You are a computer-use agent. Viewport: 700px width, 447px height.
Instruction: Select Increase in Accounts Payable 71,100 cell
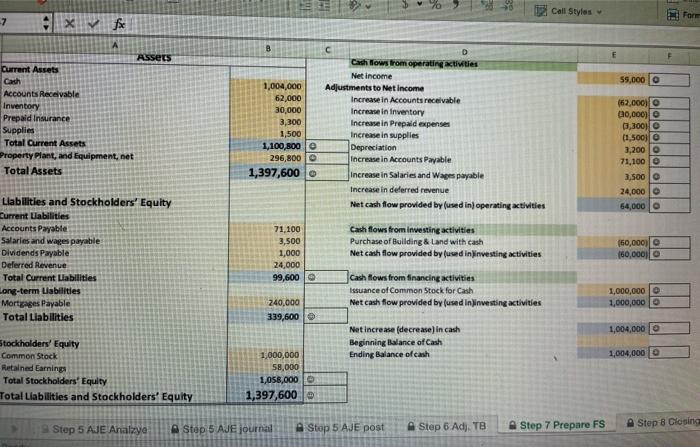coord(612,161)
